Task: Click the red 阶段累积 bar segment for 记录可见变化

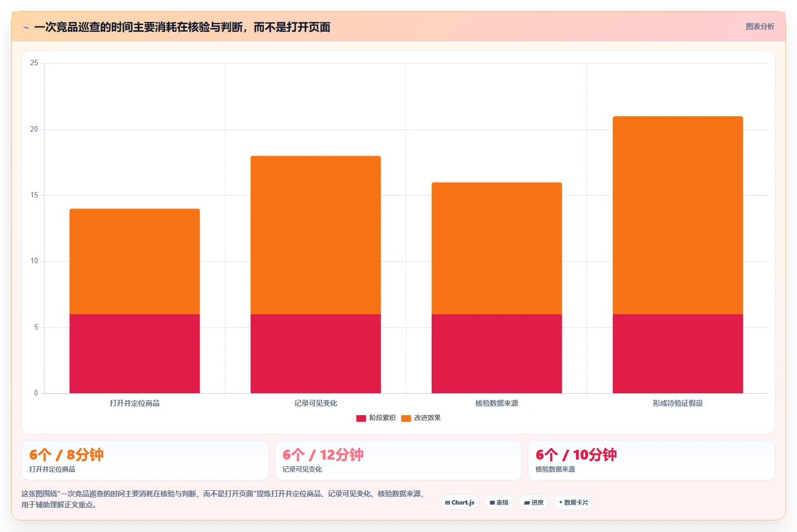Action: point(315,354)
